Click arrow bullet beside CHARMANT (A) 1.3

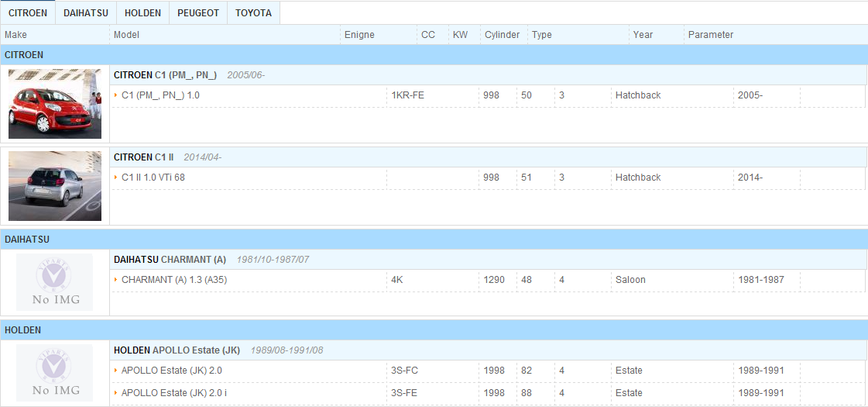tap(115, 279)
